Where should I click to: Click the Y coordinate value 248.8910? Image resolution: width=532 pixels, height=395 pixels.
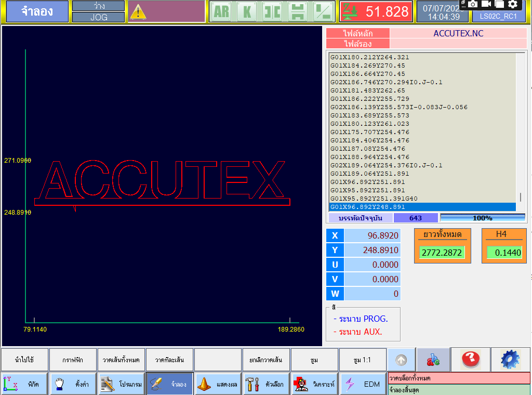coord(372,250)
